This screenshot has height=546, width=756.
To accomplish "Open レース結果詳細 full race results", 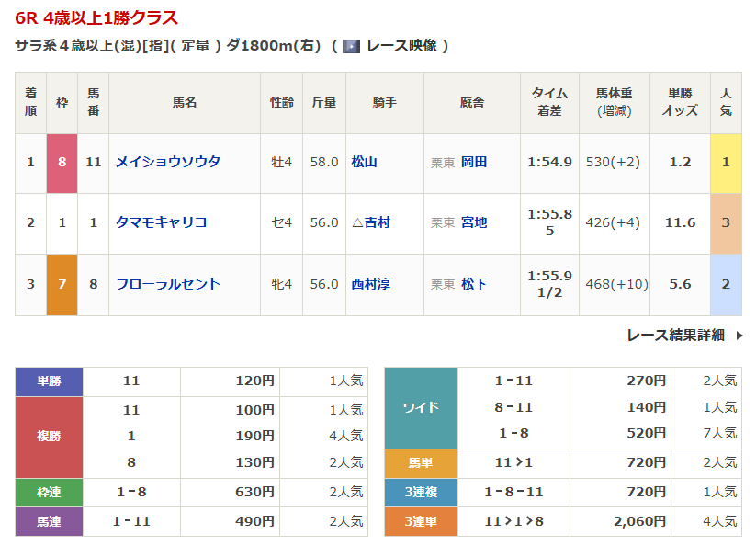I will 675,336.
